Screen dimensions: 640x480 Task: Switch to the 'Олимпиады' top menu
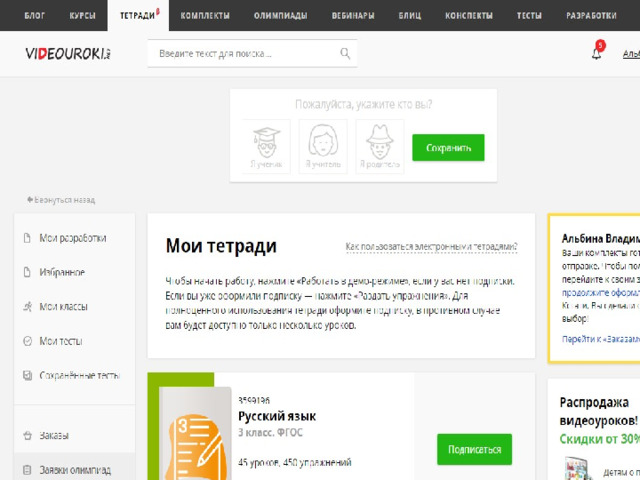coord(280,16)
